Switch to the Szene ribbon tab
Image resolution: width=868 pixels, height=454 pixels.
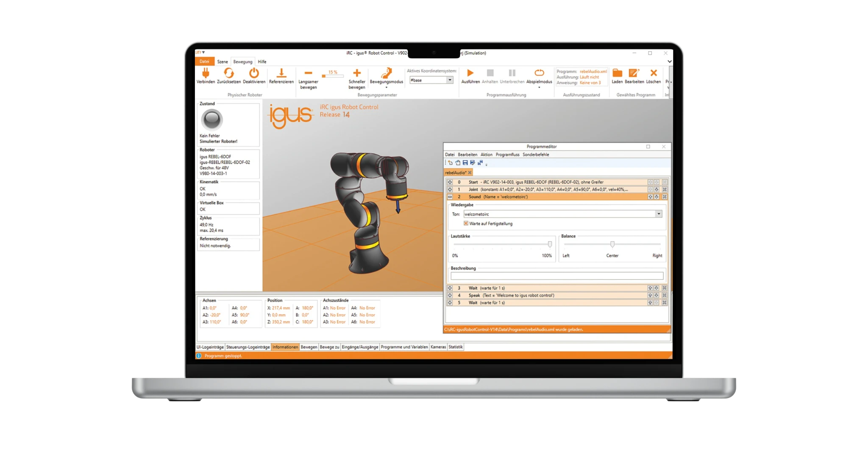point(222,62)
